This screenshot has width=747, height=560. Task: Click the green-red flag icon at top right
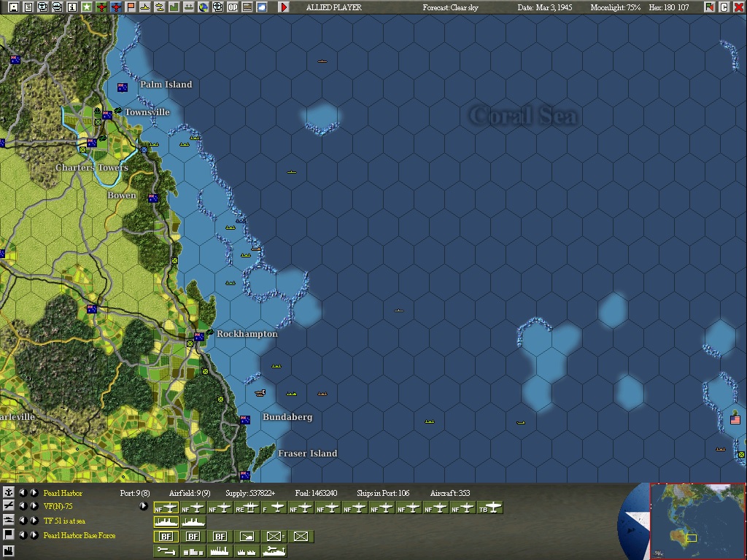click(709, 7)
